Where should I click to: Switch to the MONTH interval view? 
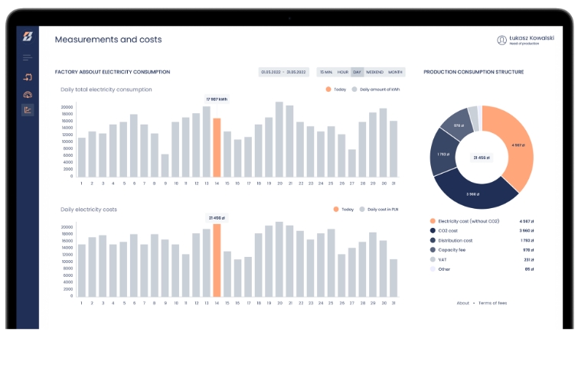(395, 72)
